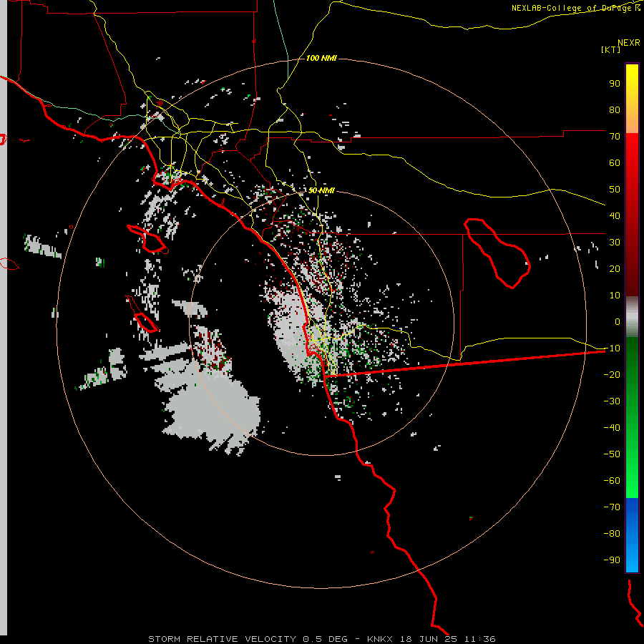Click the blue bottom segment of the color bar
The height and width of the screenshot is (644, 644).
pos(632,535)
